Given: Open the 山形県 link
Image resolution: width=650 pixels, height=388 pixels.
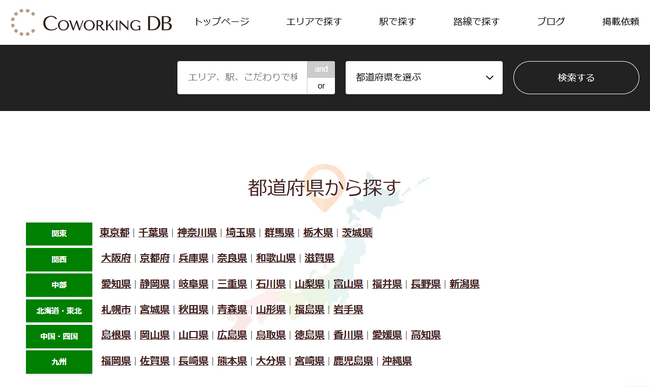Looking at the screenshot, I should [x=271, y=310].
